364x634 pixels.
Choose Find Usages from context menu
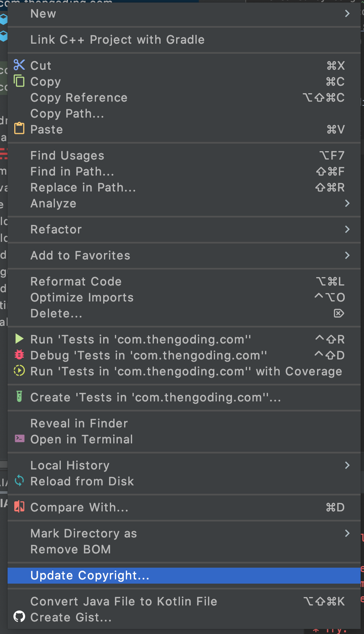click(x=67, y=156)
